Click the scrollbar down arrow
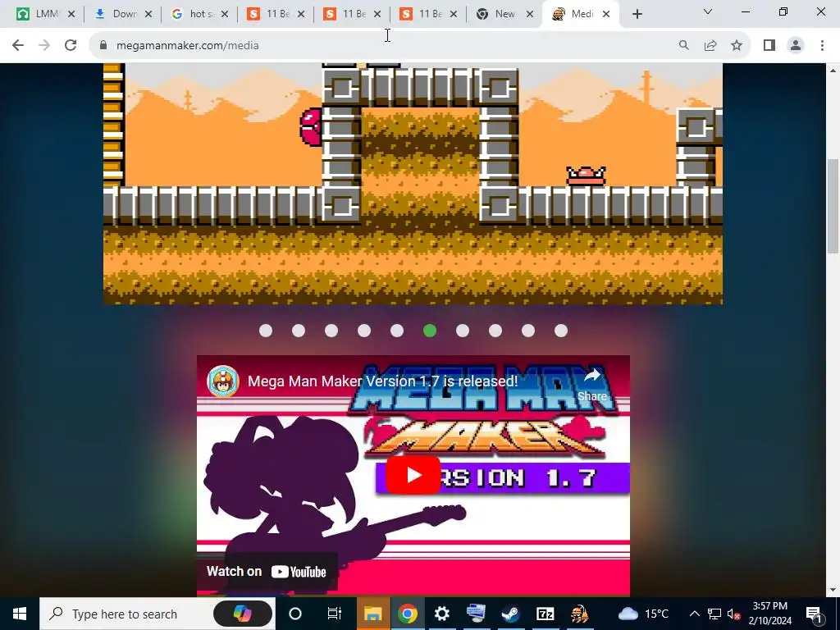Image resolution: width=840 pixels, height=630 pixels. tap(833, 590)
